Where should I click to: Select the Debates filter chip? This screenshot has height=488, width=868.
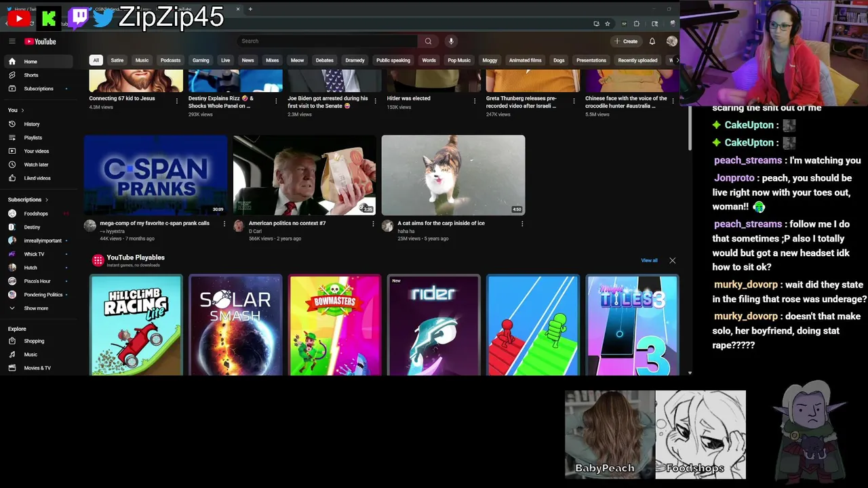click(324, 60)
